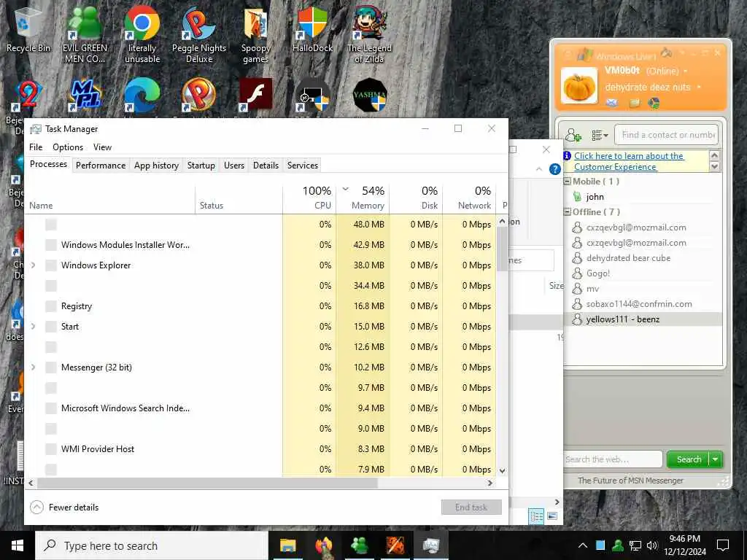Open the File menu in Task Manager
The width and height of the screenshot is (747, 560).
36,147
